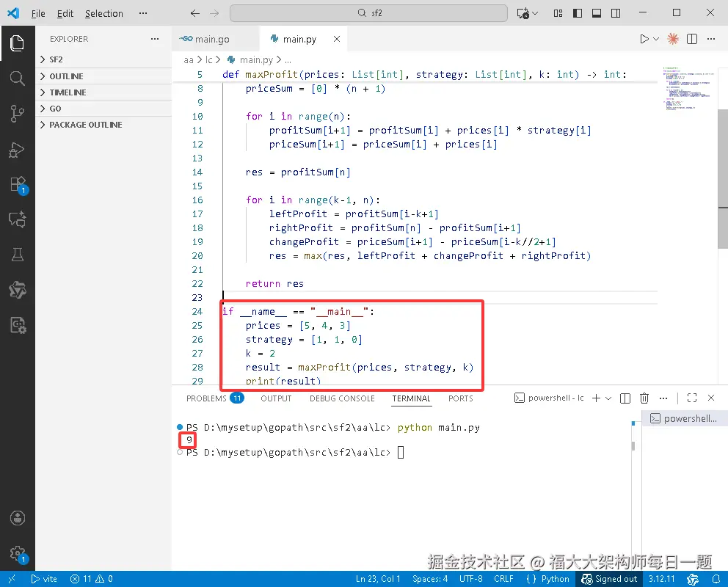728x587 pixels.
Task: Click the sf2 command center search box
Action: pyautogui.click(x=368, y=13)
